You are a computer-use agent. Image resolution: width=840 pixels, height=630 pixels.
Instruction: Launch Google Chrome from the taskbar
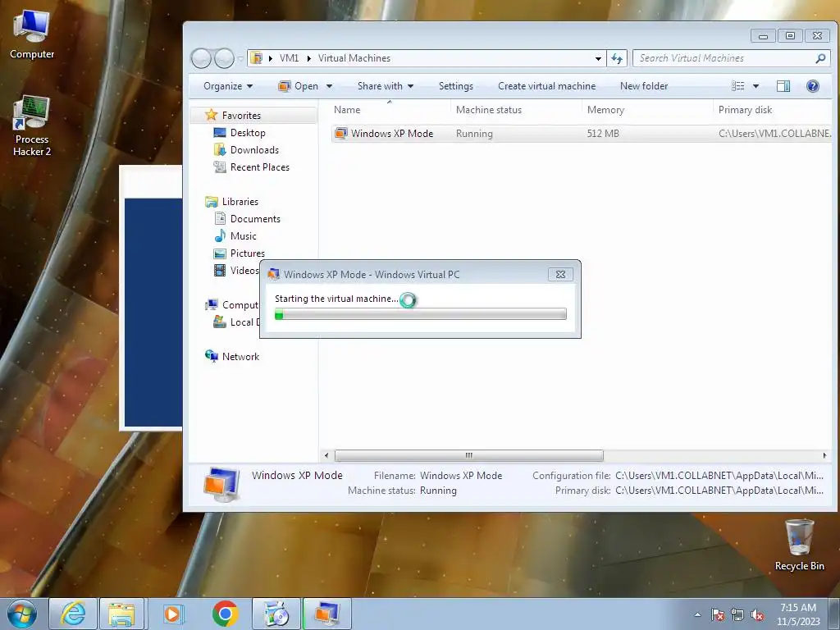[x=225, y=614]
